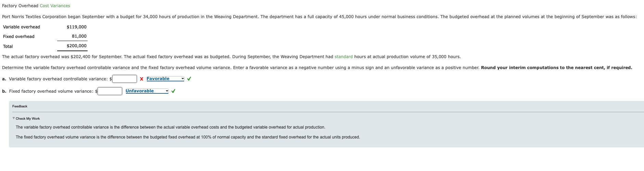Focus the variable overhead controllable variance input
This screenshot has width=644, height=171.
125,79
